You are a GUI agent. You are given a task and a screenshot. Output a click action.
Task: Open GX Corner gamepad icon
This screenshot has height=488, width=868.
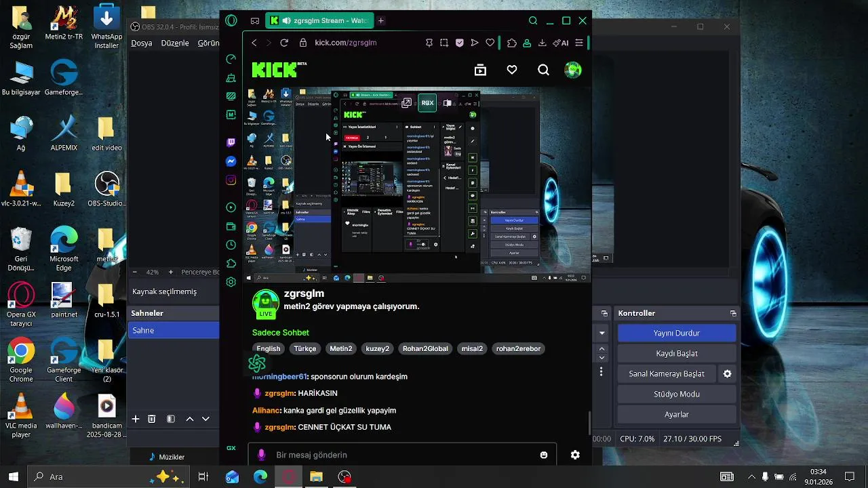click(x=255, y=21)
